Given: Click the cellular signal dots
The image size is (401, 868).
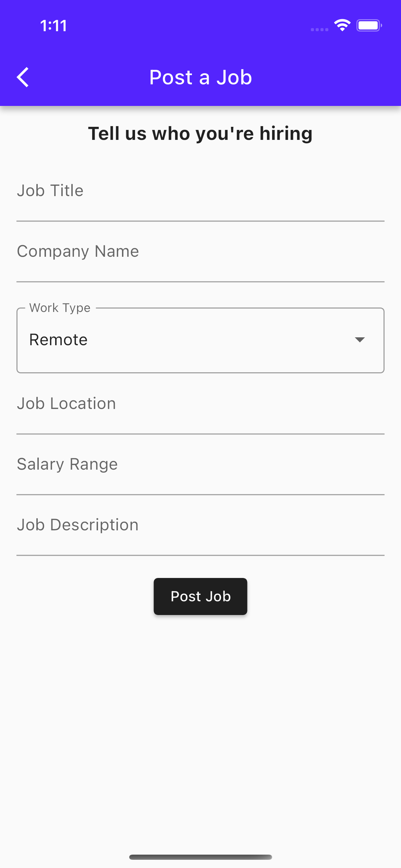Looking at the screenshot, I should (319, 30).
